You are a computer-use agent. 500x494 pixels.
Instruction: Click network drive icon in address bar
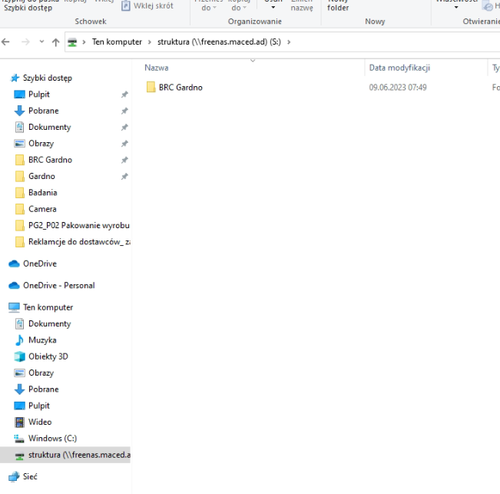[72, 42]
